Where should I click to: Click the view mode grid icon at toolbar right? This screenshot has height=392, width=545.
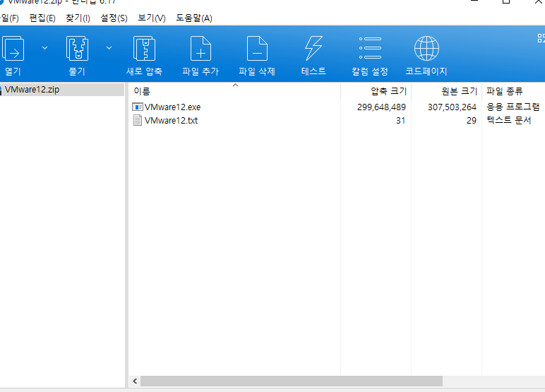point(541,38)
